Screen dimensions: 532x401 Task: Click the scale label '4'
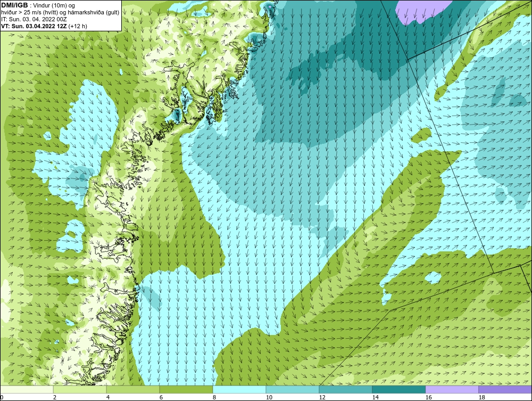click(108, 397)
